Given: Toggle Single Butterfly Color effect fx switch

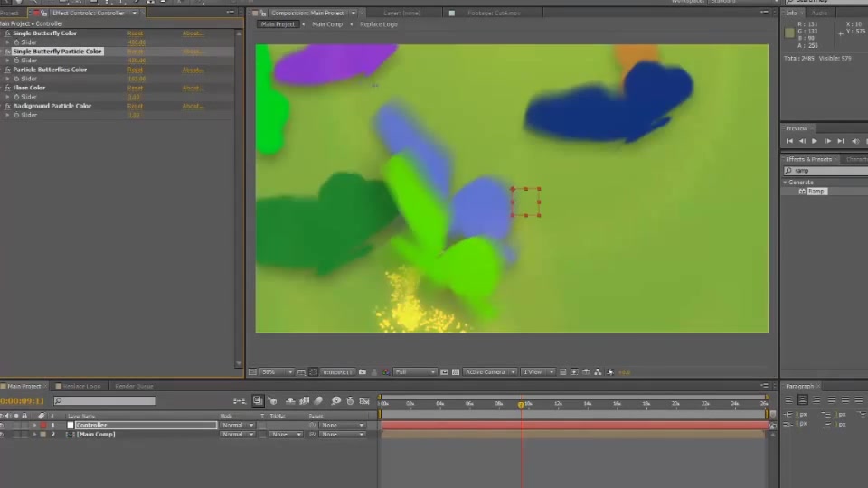Looking at the screenshot, I should coord(7,33).
